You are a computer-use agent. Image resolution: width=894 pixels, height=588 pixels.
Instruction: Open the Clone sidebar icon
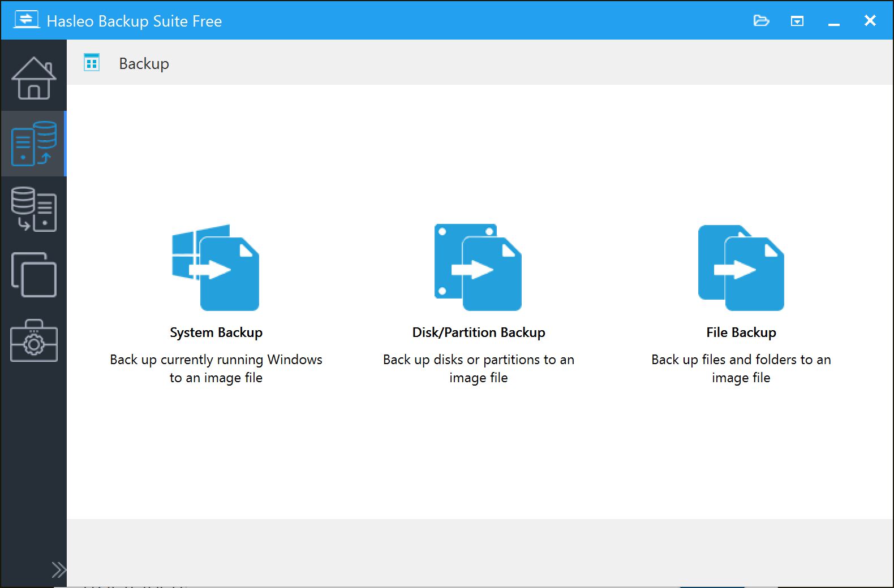click(x=34, y=275)
